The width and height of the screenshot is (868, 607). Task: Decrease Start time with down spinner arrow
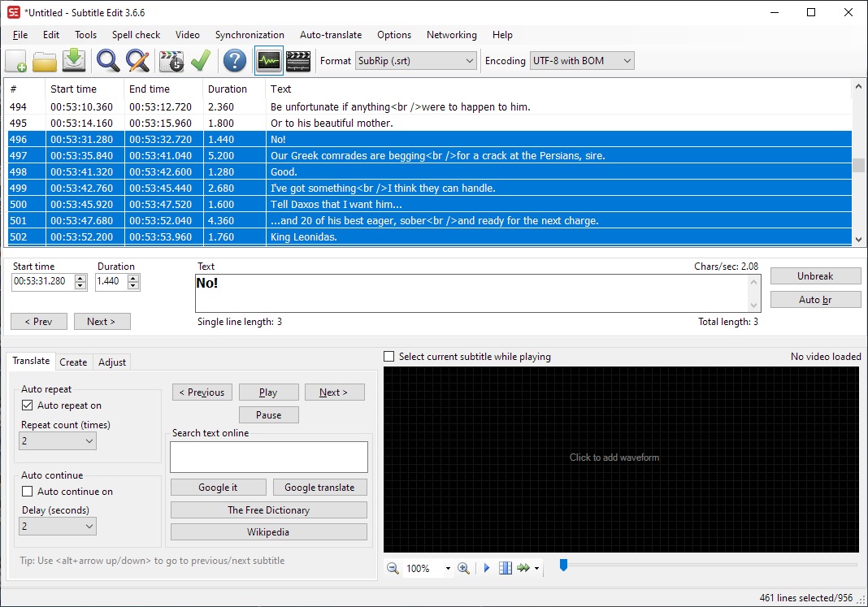click(x=80, y=285)
